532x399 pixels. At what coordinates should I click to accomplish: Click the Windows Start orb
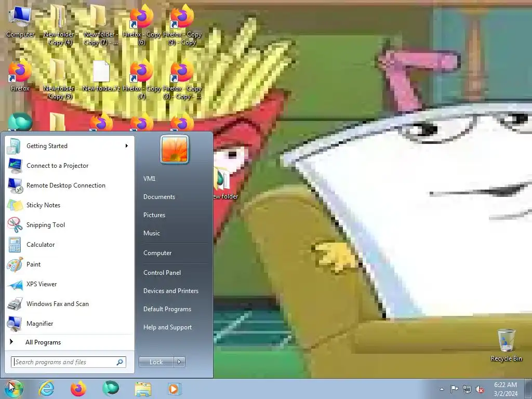click(x=14, y=389)
